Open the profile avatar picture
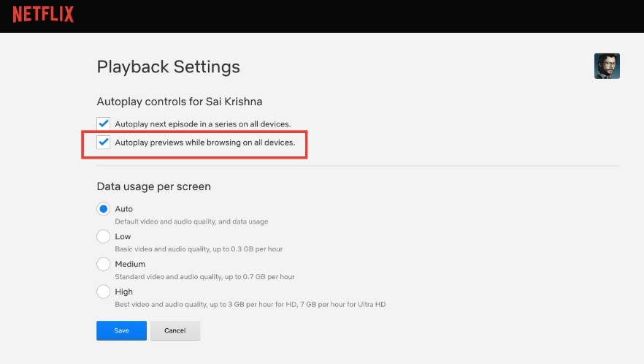This screenshot has height=364, width=644. (607, 66)
